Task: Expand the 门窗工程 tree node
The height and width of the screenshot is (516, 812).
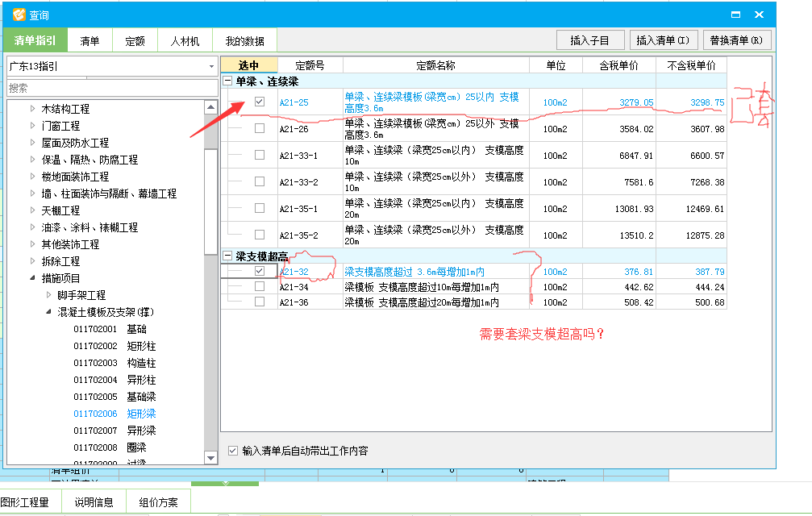Action: [x=32, y=126]
